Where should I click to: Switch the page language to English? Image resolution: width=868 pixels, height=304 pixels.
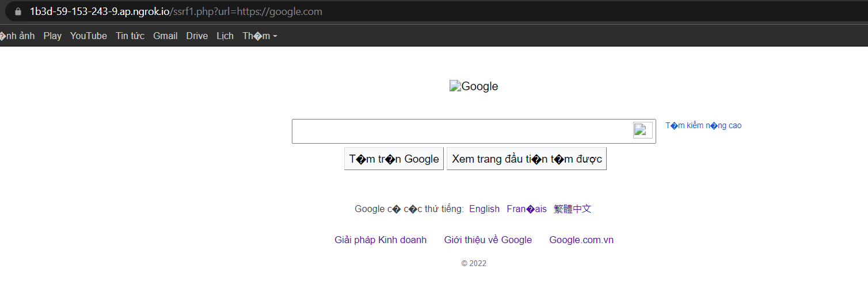click(484, 209)
